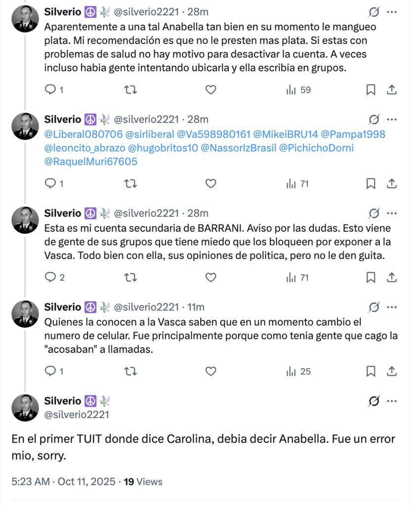Viewport: 420px width, 506px height.
Task: Click the @silverio2221 handle on the final tweet
Action: 77,415
